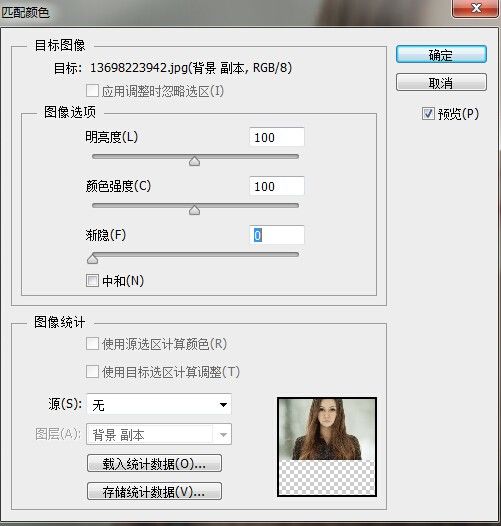Screen dimensions: 501x526
Task: Close the 匹配颜色 dialog window
Action: click(476, 8)
